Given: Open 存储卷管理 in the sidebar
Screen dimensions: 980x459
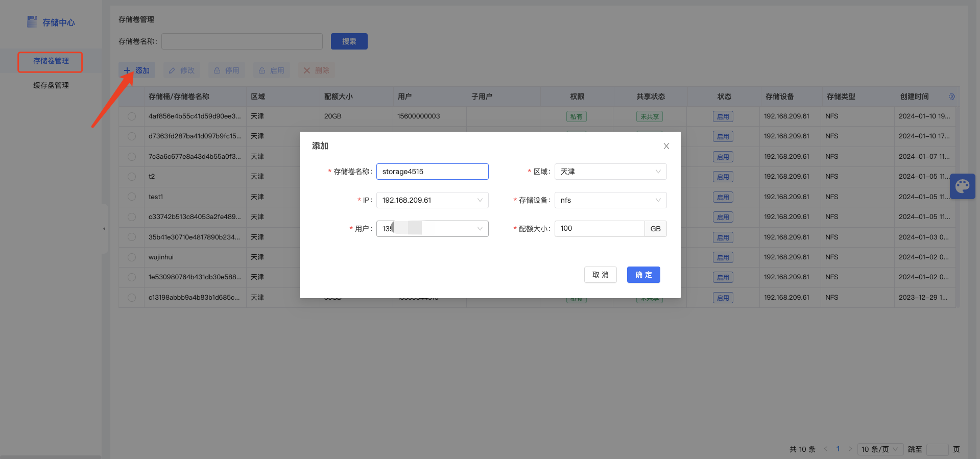Looking at the screenshot, I should (51, 61).
